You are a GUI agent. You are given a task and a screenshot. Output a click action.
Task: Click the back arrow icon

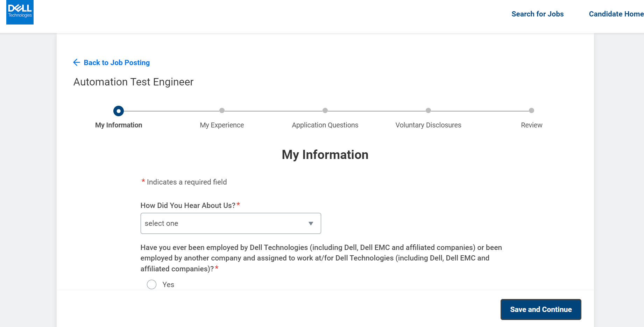[x=77, y=63]
